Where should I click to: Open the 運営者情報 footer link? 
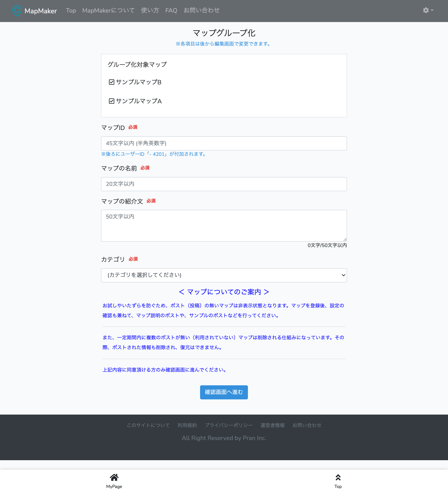272,425
